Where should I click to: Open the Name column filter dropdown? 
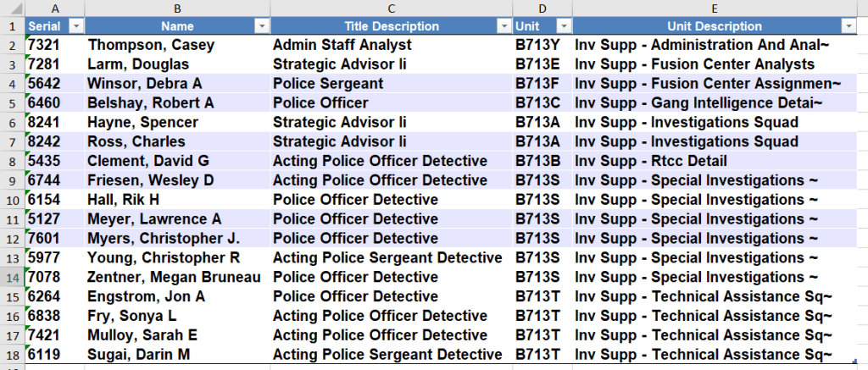click(x=261, y=26)
